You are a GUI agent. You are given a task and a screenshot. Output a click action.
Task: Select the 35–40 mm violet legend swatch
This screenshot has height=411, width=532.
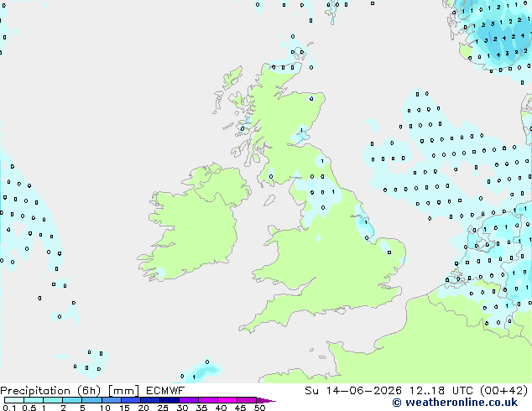tap(208, 400)
